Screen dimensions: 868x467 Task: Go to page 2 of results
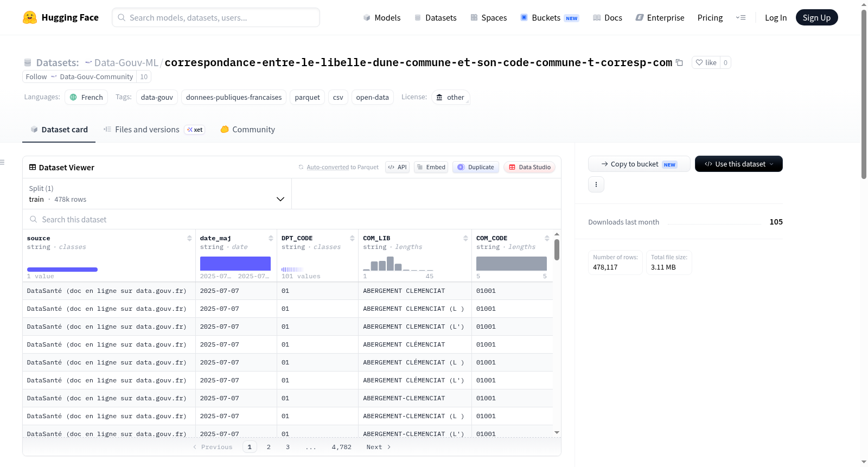click(x=269, y=447)
